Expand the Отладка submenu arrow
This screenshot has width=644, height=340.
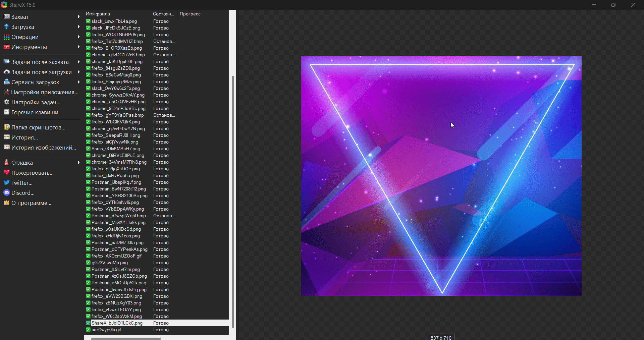coord(79,162)
